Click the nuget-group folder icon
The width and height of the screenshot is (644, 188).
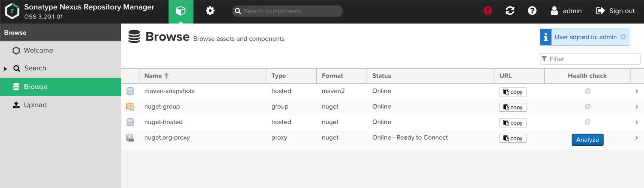[130, 107]
